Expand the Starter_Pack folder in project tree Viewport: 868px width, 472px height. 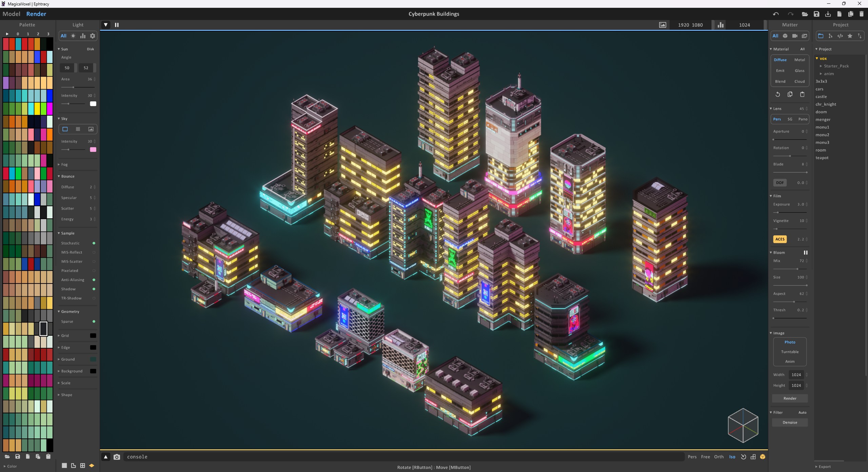click(x=834, y=66)
